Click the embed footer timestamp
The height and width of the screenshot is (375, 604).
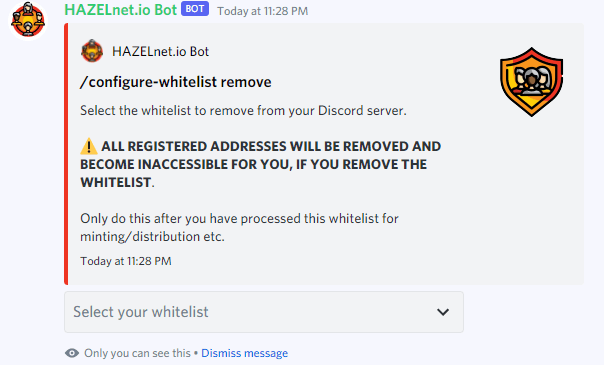point(126,261)
